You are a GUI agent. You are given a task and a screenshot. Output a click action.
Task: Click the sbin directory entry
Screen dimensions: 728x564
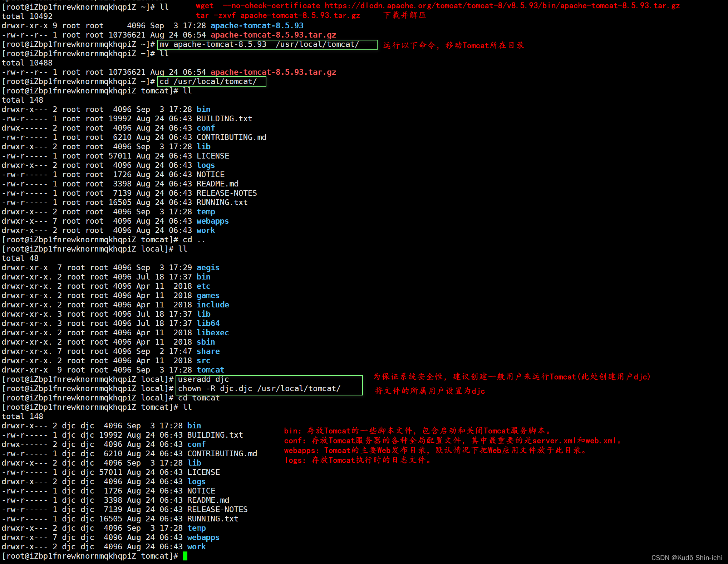(206, 342)
